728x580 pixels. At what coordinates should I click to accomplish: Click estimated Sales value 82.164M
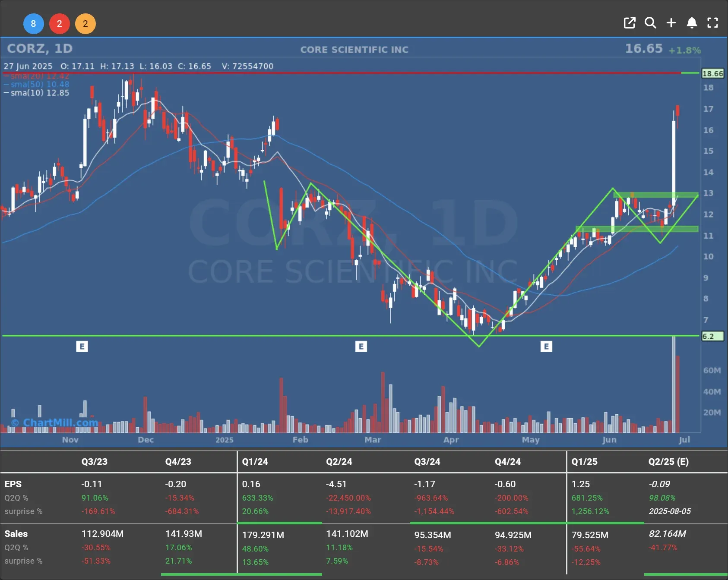[668, 534]
